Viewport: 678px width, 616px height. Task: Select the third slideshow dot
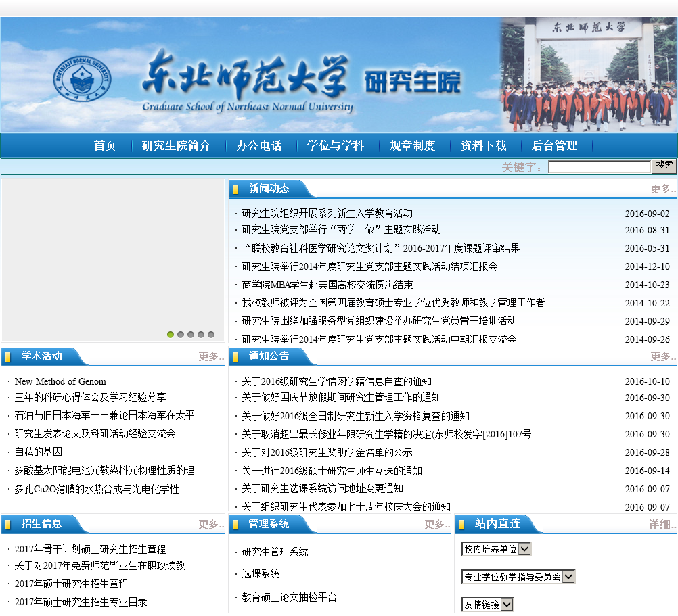pos(191,334)
